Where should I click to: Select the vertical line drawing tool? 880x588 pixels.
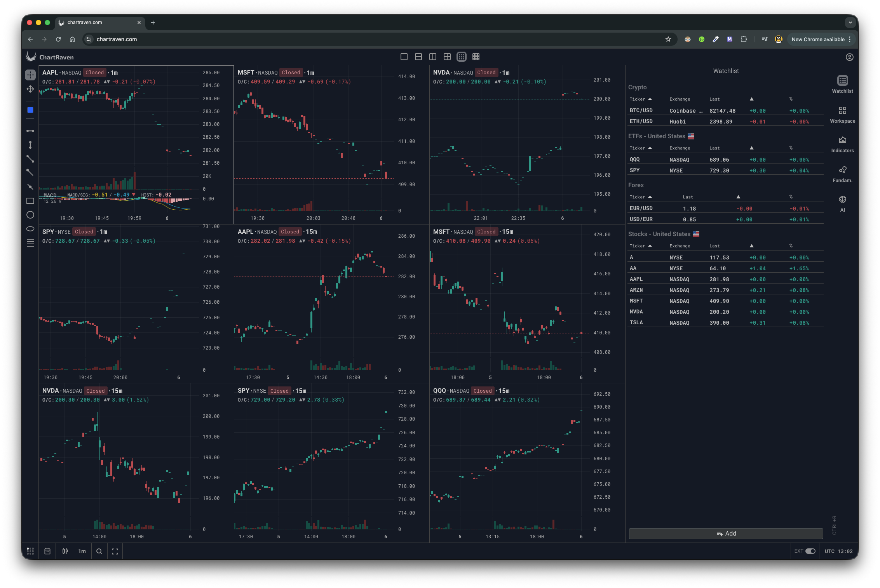click(30, 145)
